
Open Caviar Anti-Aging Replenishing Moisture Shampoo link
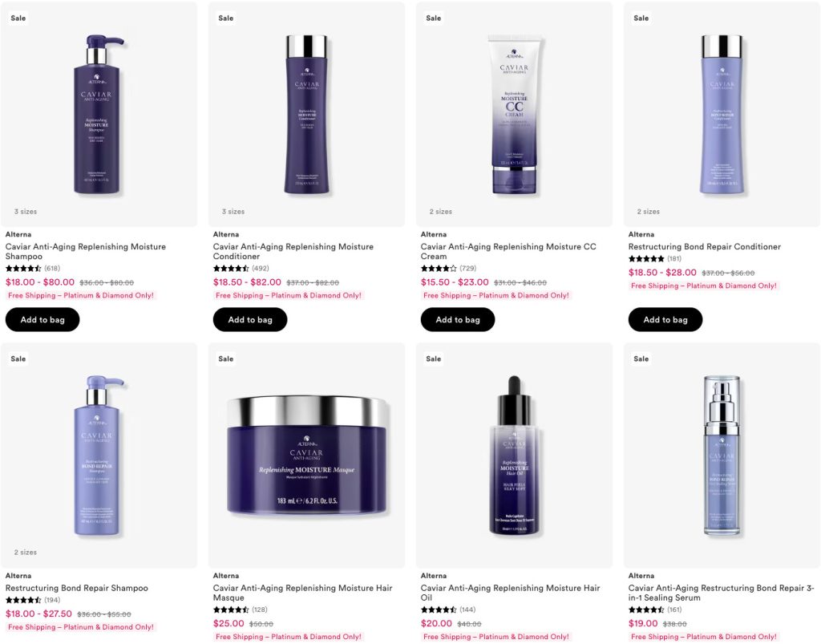85,251
